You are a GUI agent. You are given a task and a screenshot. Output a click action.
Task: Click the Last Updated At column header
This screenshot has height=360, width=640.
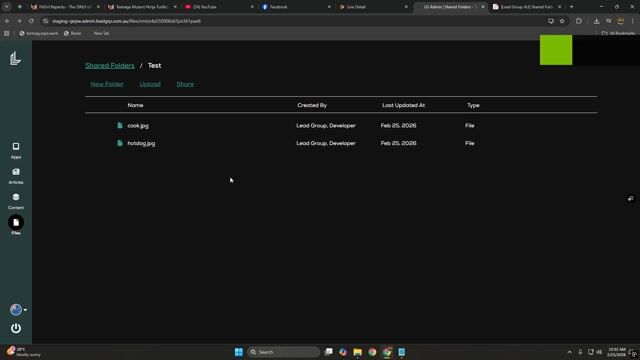[404, 105]
